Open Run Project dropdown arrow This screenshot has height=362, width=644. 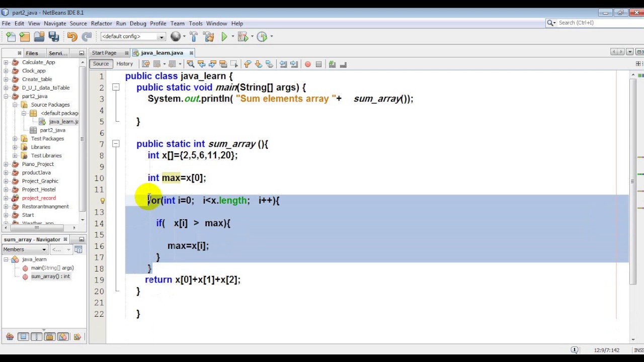232,36
